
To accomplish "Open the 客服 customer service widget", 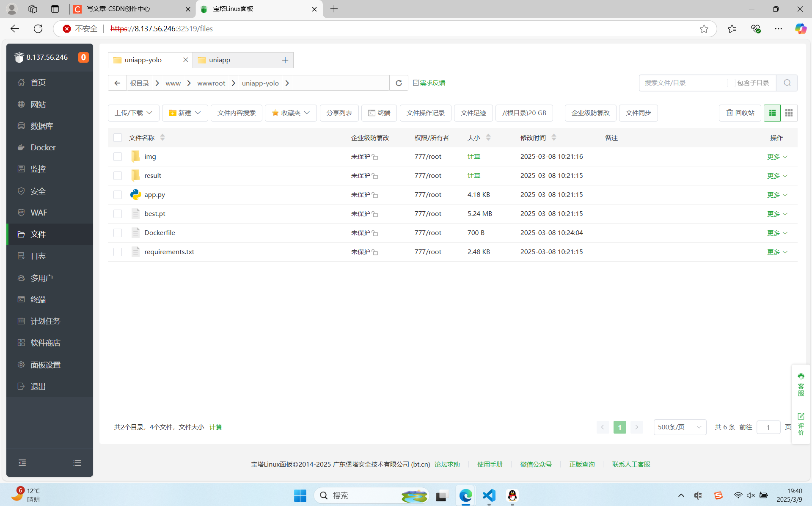I will pyautogui.click(x=801, y=385).
